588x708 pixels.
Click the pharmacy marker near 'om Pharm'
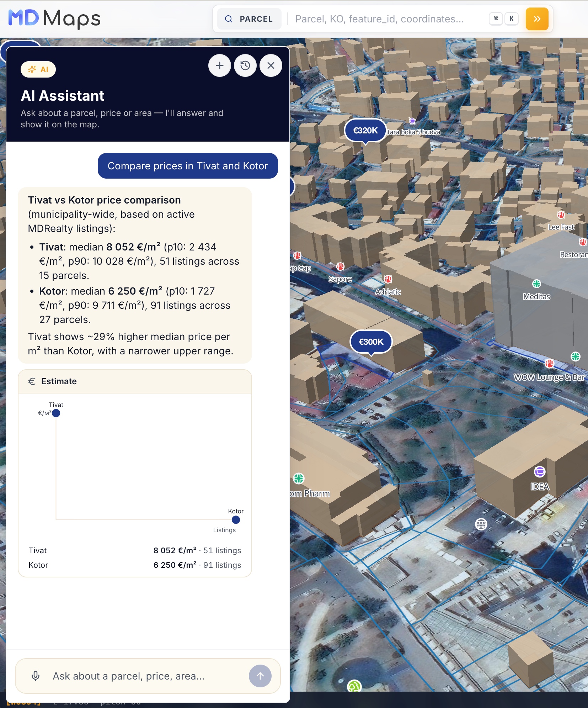[x=299, y=479]
